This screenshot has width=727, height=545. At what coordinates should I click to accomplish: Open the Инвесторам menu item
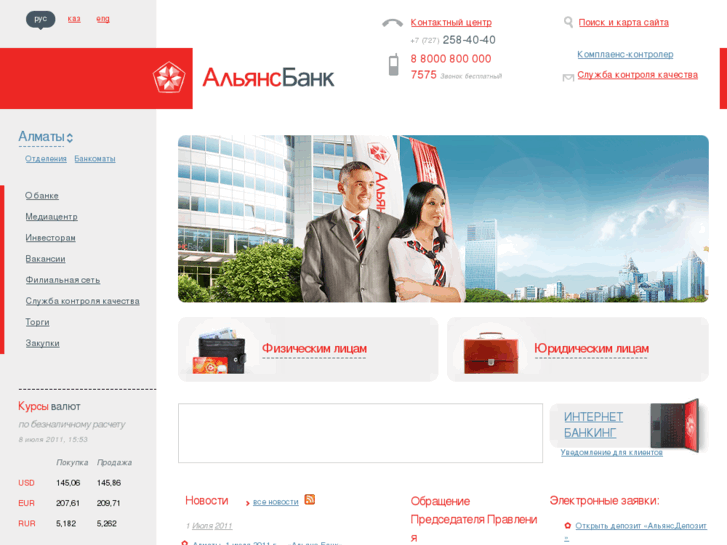[x=51, y=237]
